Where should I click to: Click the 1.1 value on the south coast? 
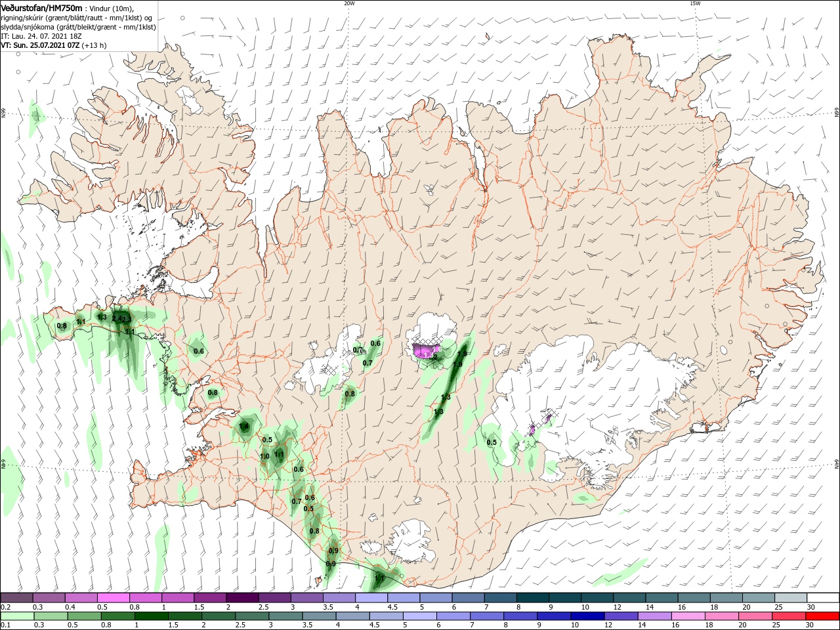[379, 578]
